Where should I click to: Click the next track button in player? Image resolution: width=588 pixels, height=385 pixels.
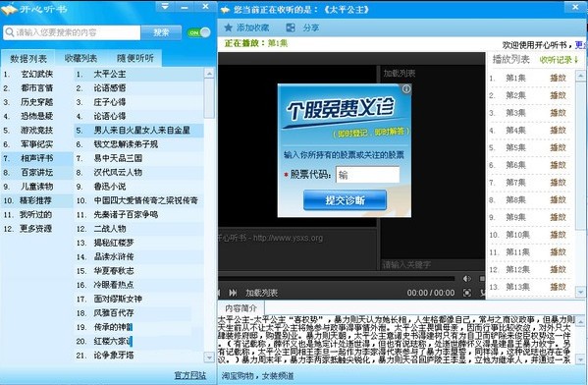(x=233, y=293)
